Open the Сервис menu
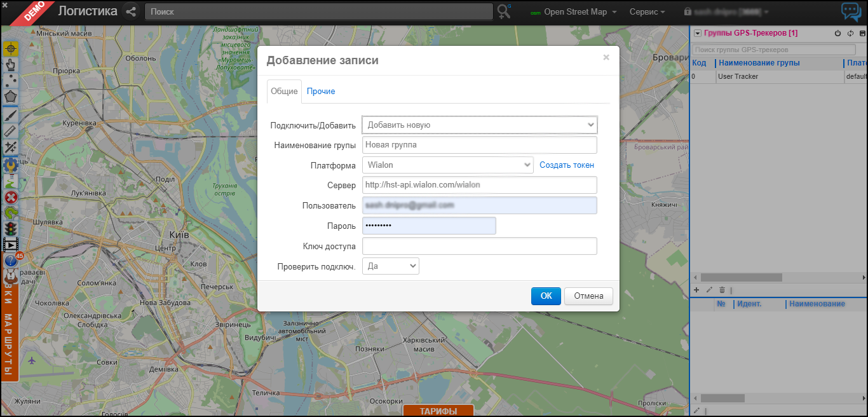868x417 pixels. tap(648, 11)
